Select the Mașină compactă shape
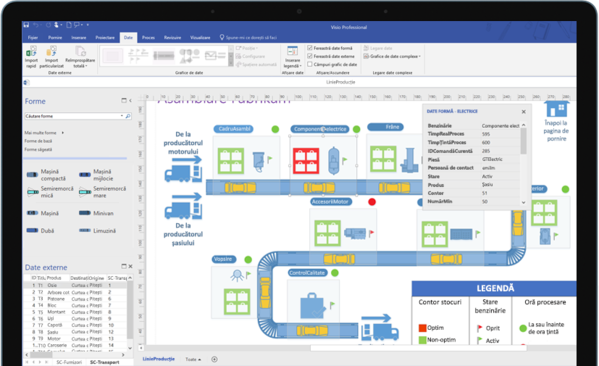The height and width of the screenshot is (366, 599). [x=46, y=175]
